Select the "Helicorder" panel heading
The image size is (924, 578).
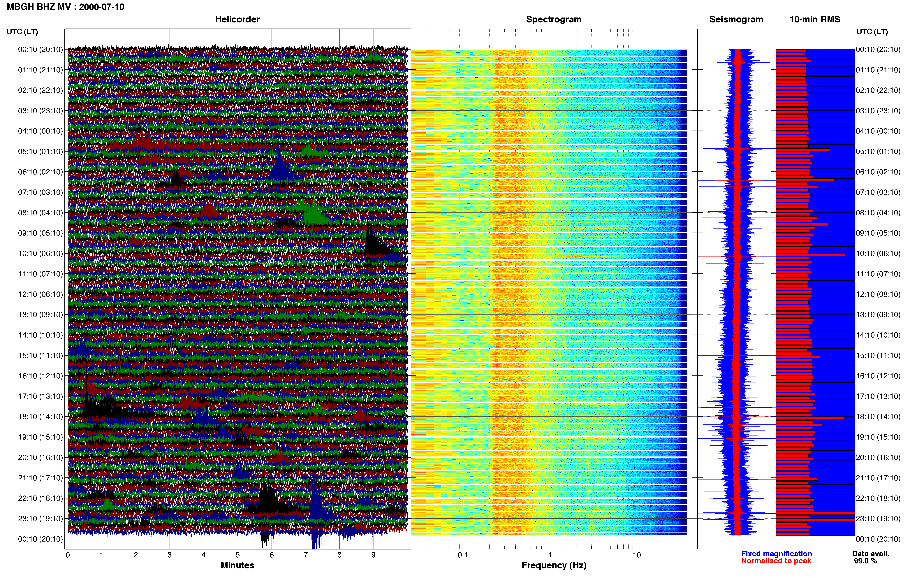click(237, 20)
